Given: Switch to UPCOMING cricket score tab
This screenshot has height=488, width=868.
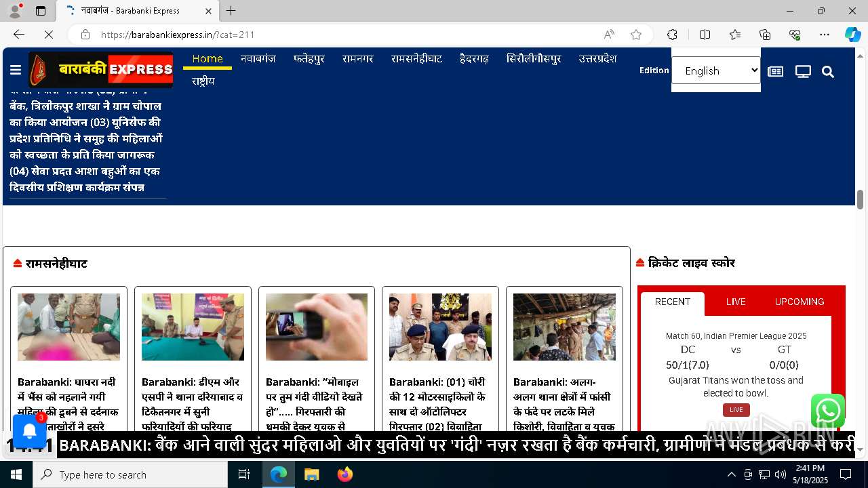Looking at the screenshot, I should (x=800, y=302).
